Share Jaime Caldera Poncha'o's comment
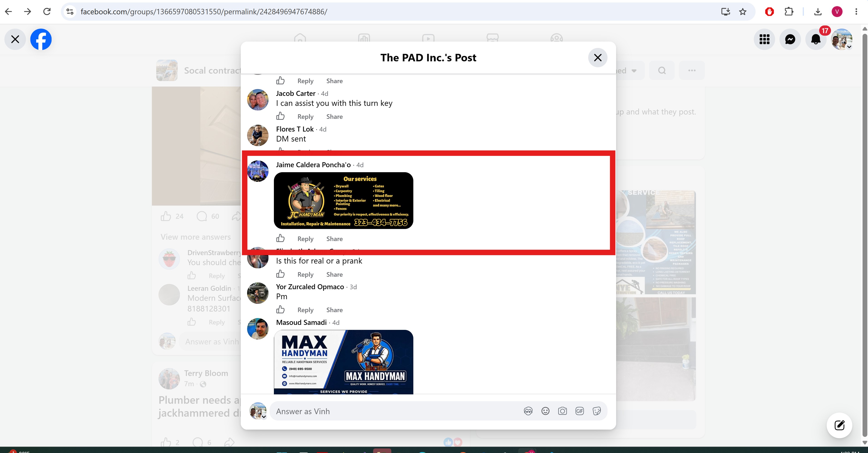The width and height of the screenshot is (868, 453). [334, 239]
